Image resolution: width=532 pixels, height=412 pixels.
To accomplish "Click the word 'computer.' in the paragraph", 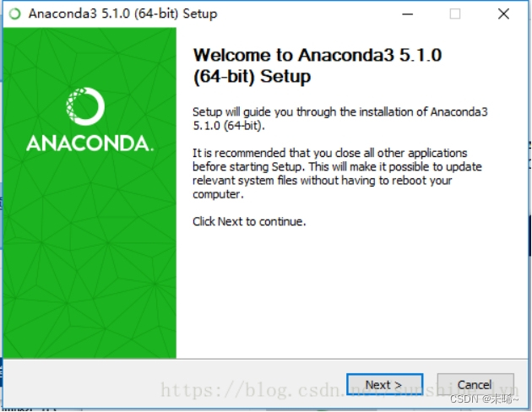I will pyautogui.click(x=218, y=194).
